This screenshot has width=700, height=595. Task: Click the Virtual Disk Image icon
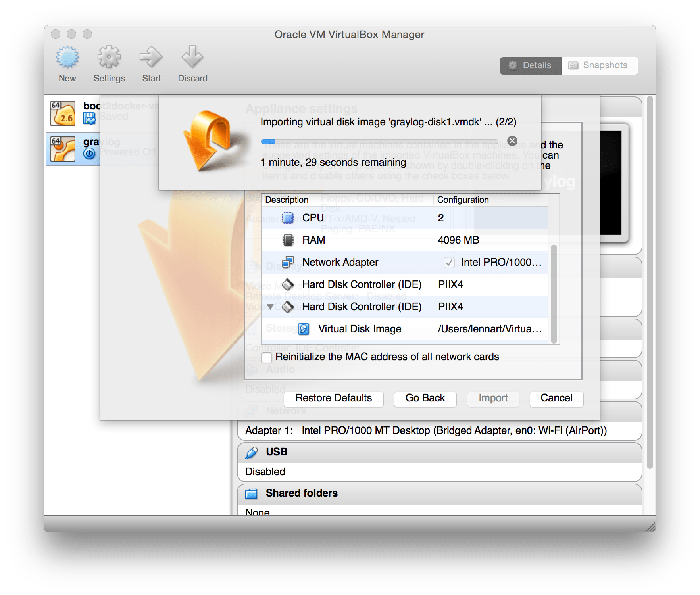pos(304,329)
